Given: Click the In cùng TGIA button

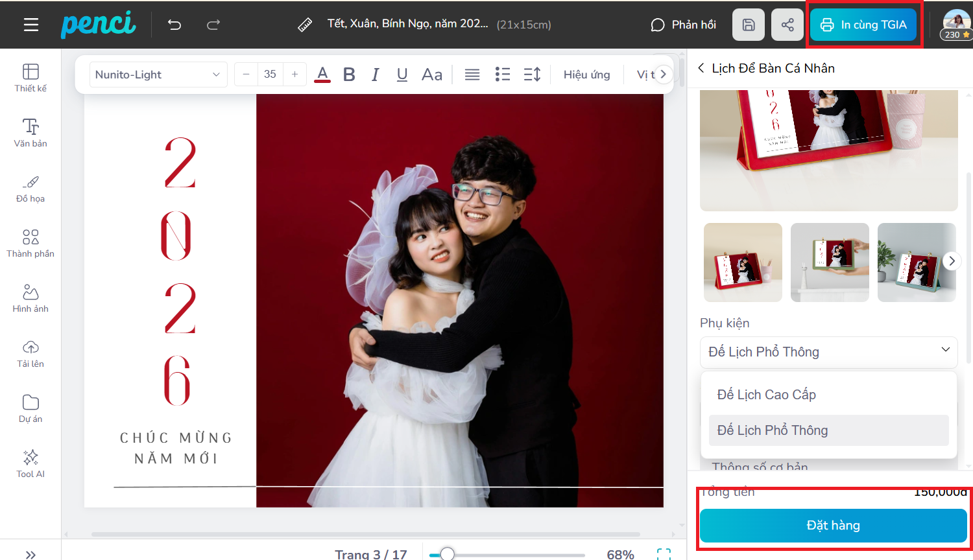Looking at the screenshot, I should pyautogui.click(x=863, y=25).
